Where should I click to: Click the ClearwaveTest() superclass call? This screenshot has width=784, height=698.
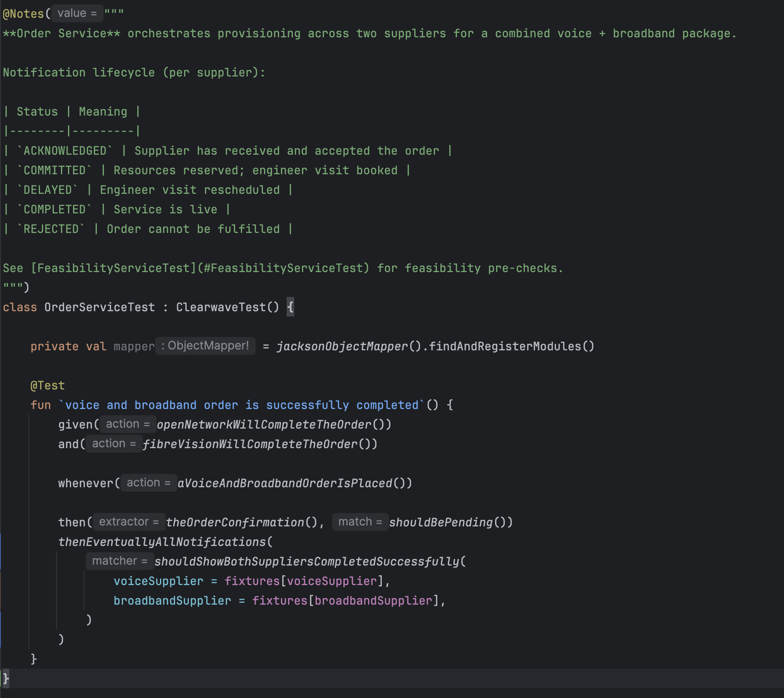click(x=228, y=307)
